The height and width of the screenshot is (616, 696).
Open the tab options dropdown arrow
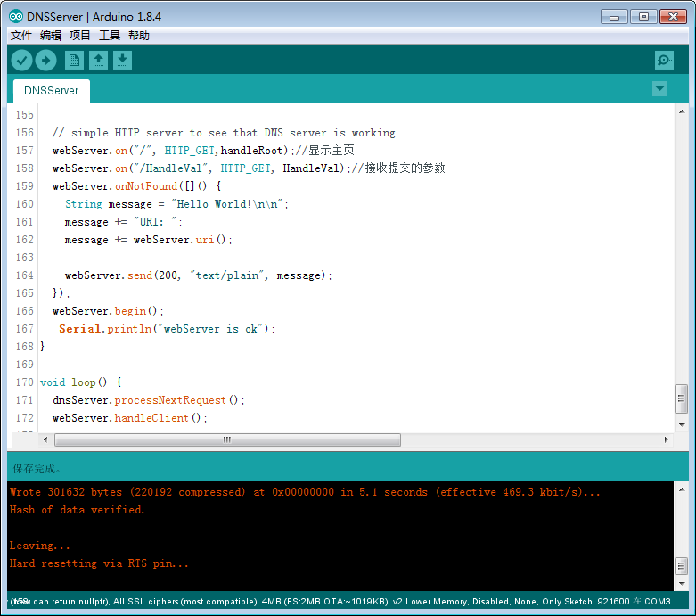coord(660,89)
